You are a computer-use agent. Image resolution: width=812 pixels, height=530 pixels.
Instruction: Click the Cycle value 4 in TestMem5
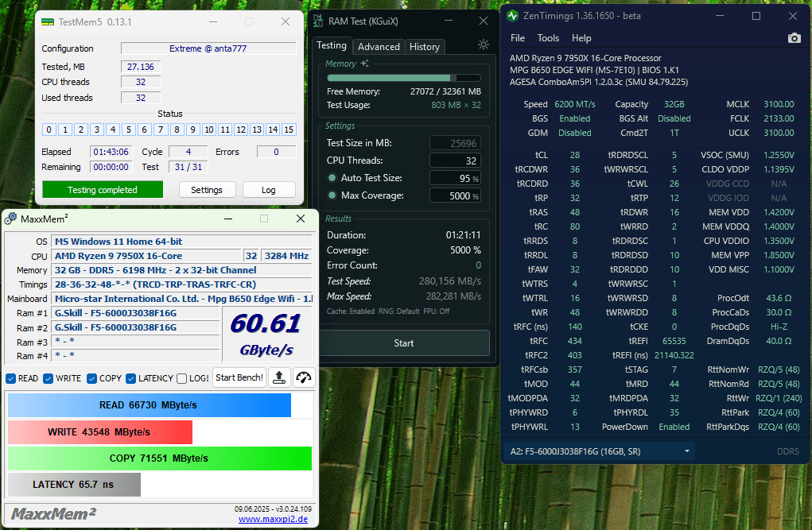pyautogui.click(x=188, y=152)
